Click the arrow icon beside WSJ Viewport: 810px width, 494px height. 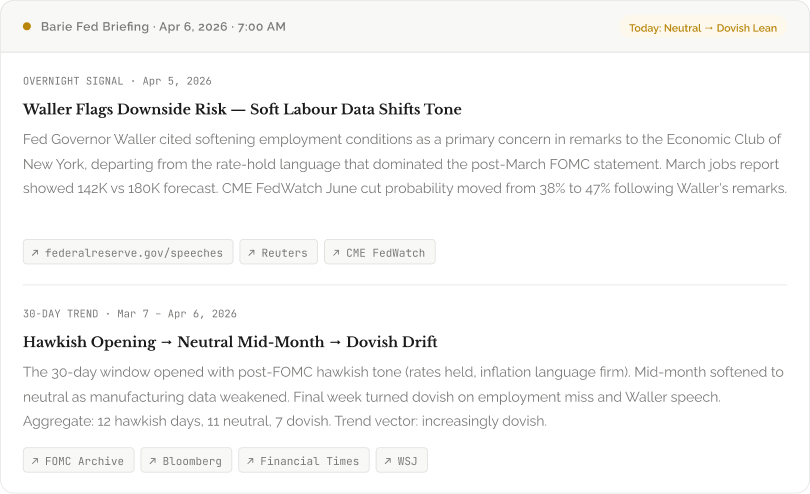tap(388, 461)
